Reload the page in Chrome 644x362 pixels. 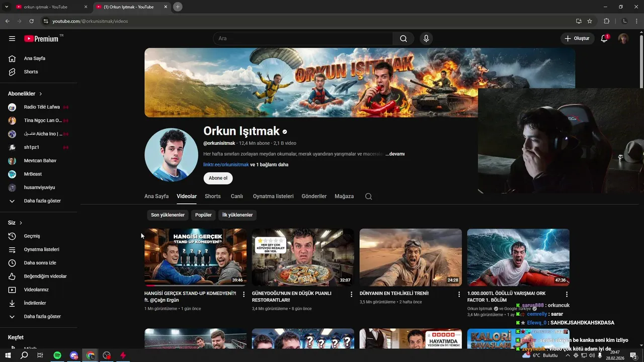[31, 21]
